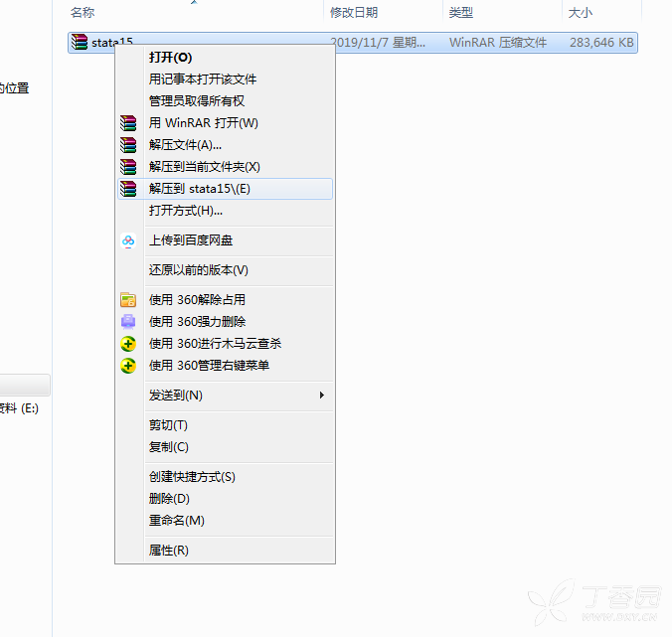Click the 360管理右键菜单 icon
This screenshot has width=672, height=637.
coord(127,366)
